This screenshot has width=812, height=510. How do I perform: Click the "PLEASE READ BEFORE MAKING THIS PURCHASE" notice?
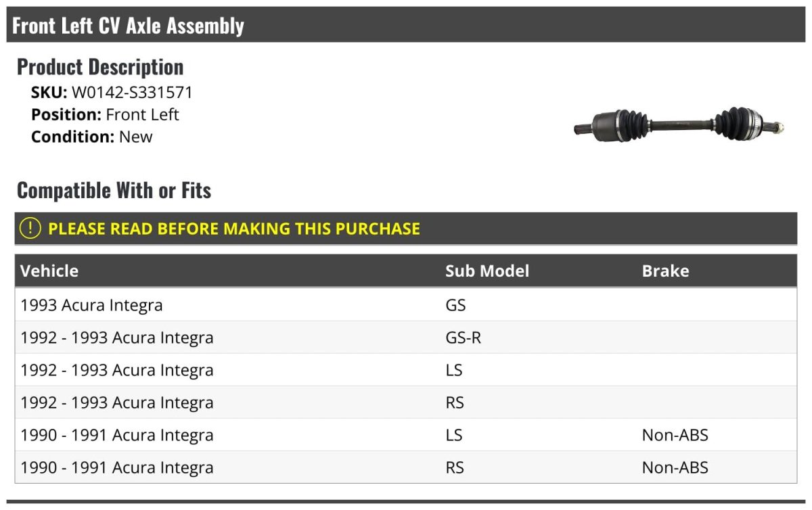(234, 229)
